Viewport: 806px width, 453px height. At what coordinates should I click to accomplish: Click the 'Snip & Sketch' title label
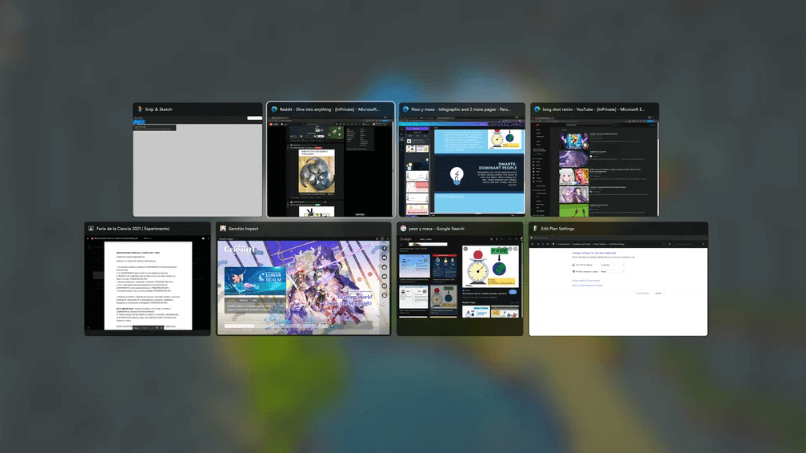[159, 109]
